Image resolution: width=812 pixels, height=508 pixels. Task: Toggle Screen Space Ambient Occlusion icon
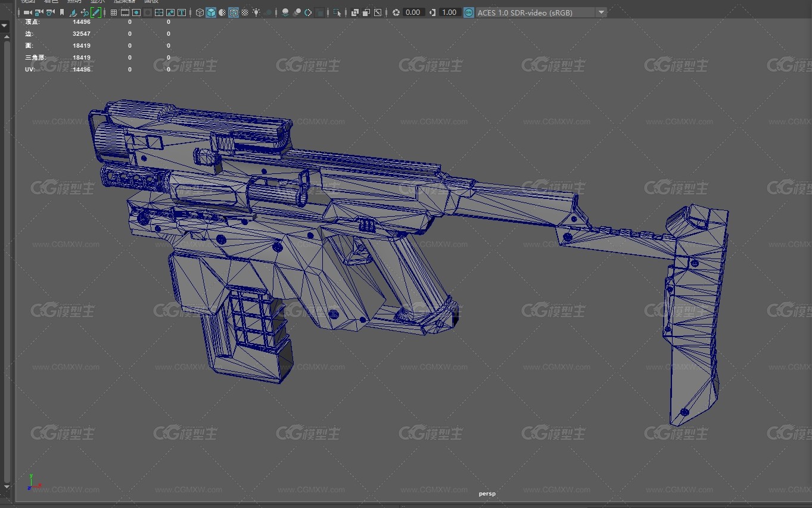[x=285, y=13]
